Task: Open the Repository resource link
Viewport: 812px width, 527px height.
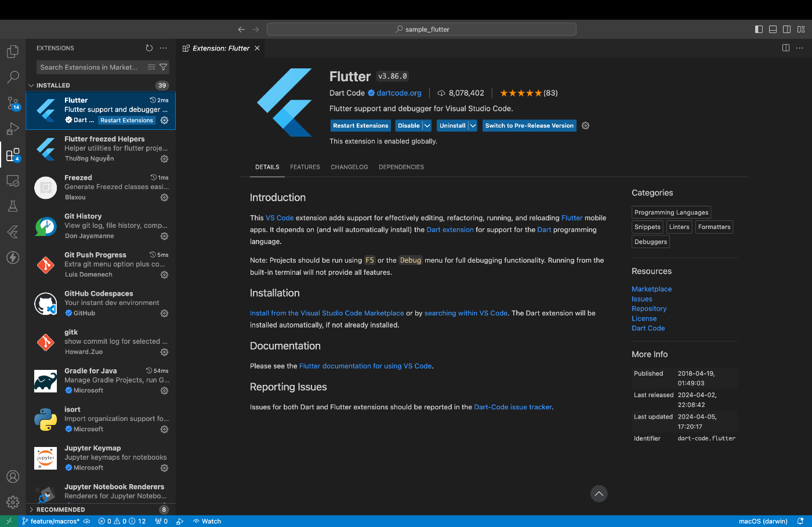Action: pyautogui.click(x=649, y=308)
